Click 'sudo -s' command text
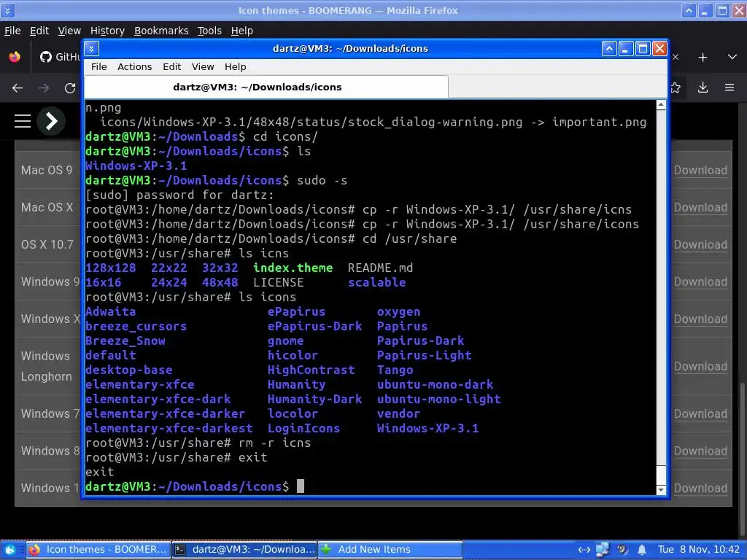This screenshot has height=560, width=747. (322, 181)
